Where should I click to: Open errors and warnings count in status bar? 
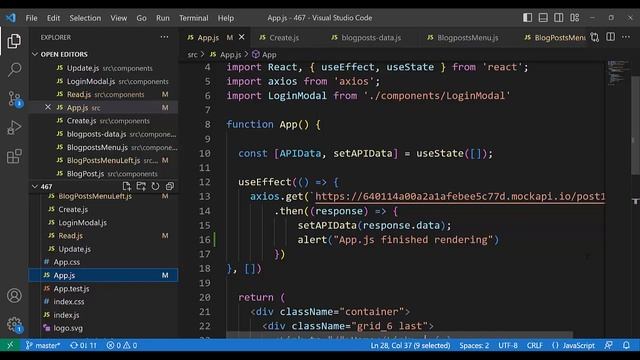click(122, 345)
